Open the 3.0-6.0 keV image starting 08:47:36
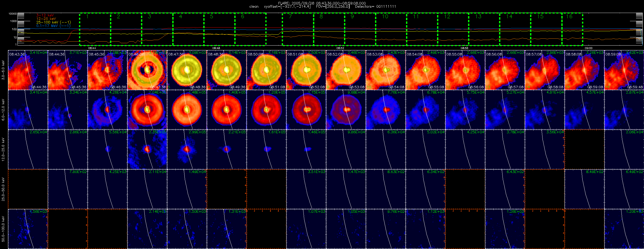644x249 pixels. coord(187,70)
